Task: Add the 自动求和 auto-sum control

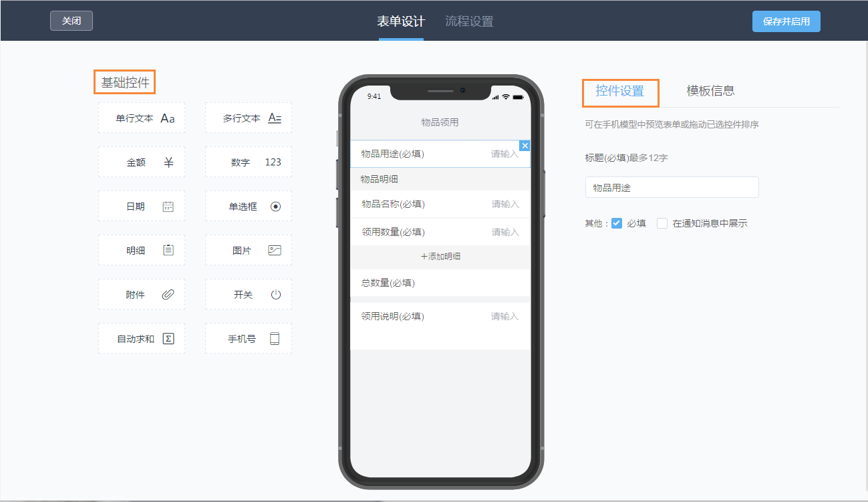Action: [141, 338]
